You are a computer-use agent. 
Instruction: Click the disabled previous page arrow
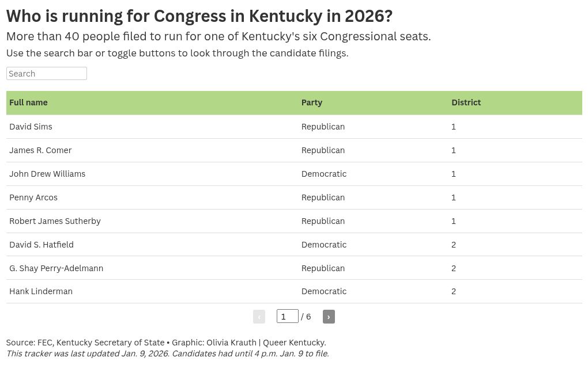click(x=259, y=317)
